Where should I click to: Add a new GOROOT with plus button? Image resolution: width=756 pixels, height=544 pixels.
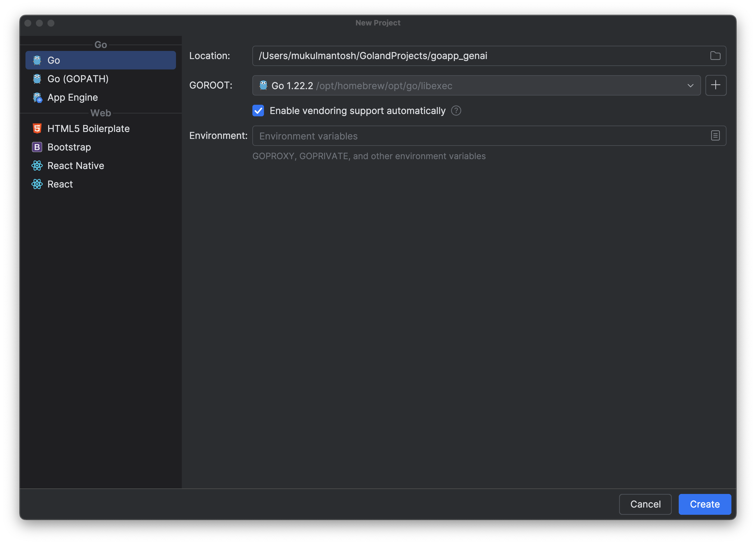tap(715, 85)
